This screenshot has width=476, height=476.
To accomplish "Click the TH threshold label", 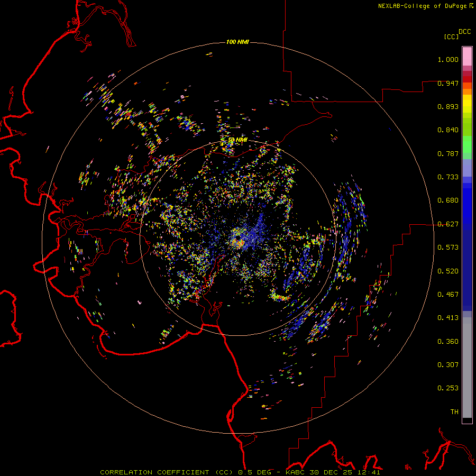I will click(x=454, y=412).
